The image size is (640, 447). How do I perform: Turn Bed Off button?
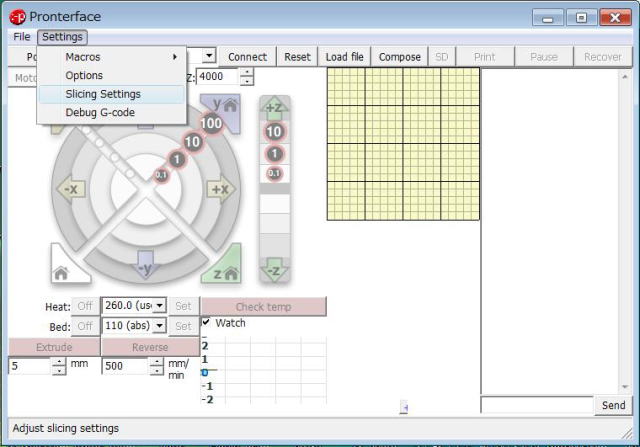point(85,326)
